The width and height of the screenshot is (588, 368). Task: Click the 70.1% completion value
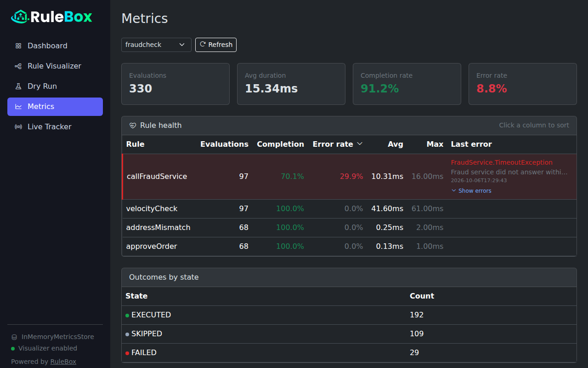292,177
